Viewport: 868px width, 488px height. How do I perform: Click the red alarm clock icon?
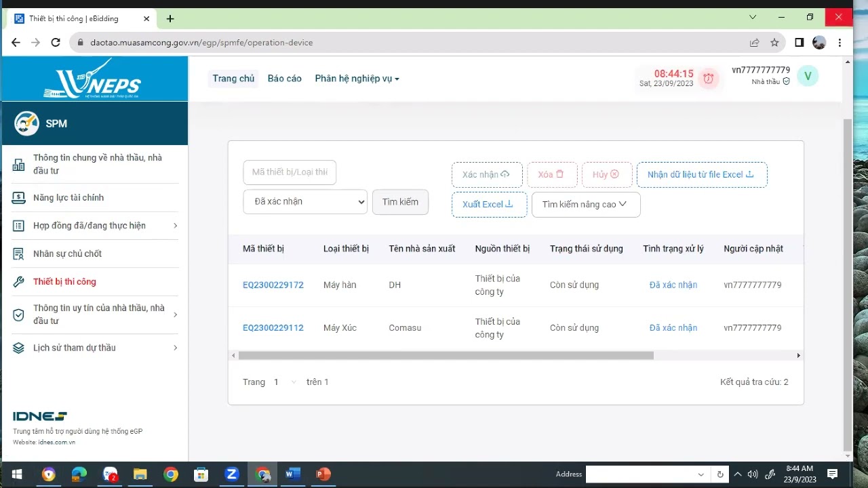tap(709, 79)
